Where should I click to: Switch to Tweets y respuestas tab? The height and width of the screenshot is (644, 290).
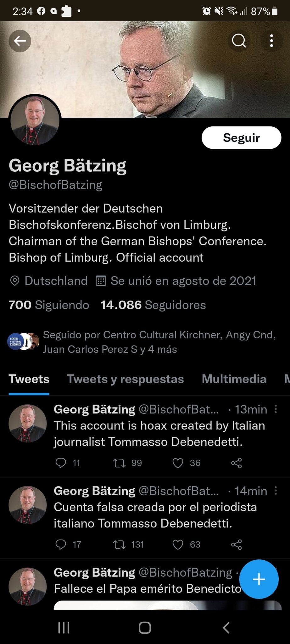pyautogui.click(x=125, y=379)
